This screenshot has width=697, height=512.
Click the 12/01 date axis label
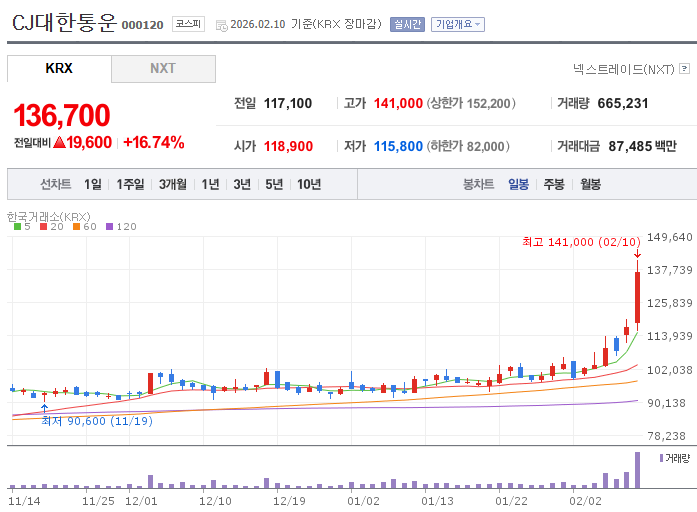[x=141, y=501]
